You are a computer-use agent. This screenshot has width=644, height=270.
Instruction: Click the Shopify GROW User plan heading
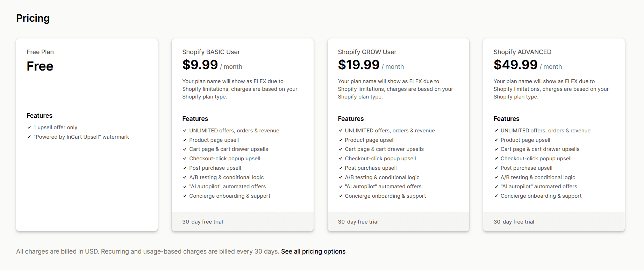coord(367,52)
